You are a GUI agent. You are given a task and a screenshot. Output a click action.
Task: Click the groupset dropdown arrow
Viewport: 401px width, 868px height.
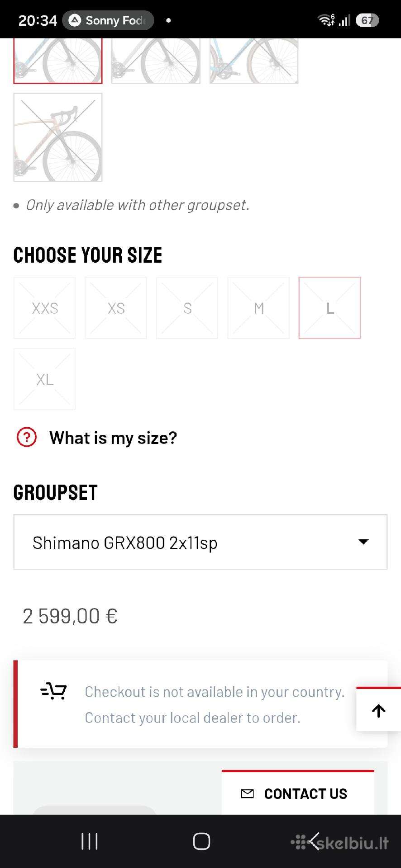coord(363,542)
